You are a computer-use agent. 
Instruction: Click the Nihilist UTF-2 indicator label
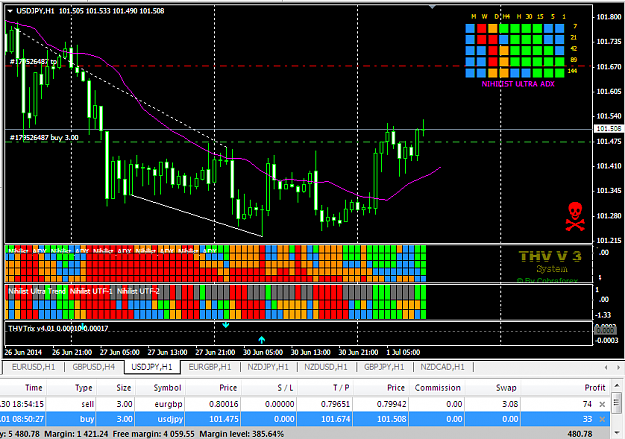click(138, 291)
